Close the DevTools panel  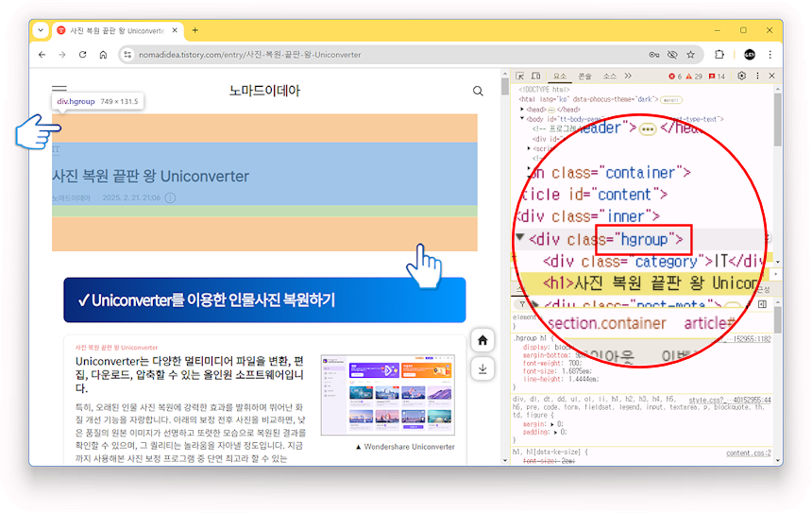coord(771,76)
